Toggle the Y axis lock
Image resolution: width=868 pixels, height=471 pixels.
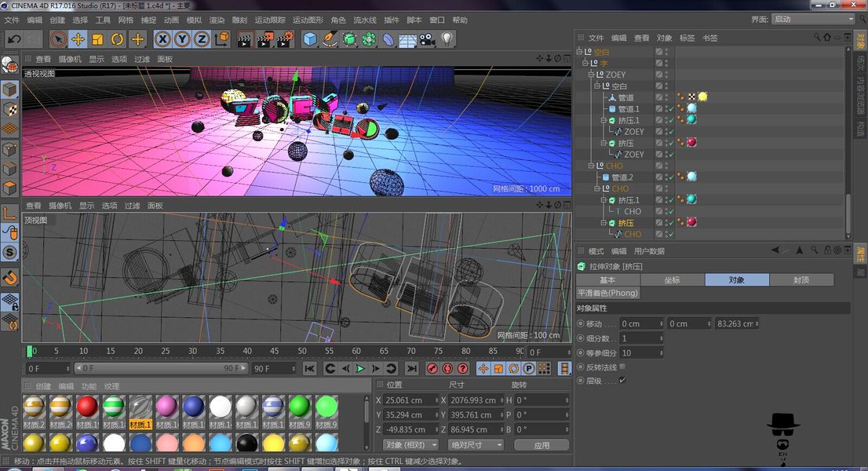click(182, 39)
